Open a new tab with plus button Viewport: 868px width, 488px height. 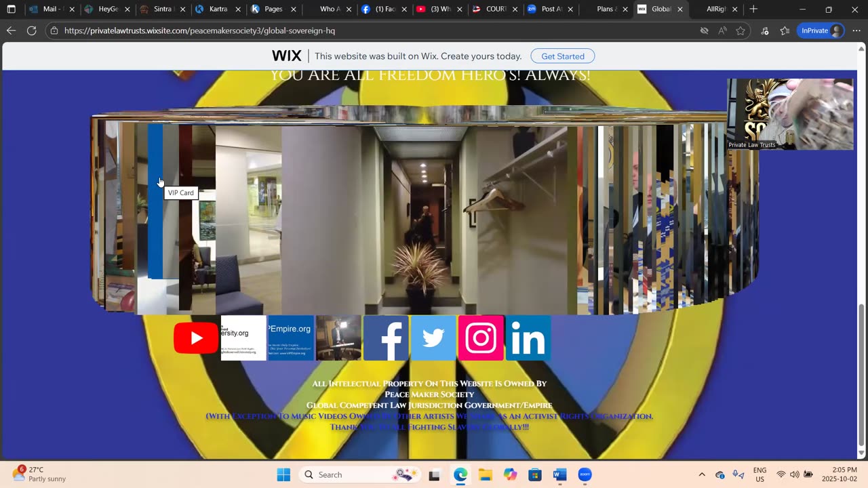point(753,9)
